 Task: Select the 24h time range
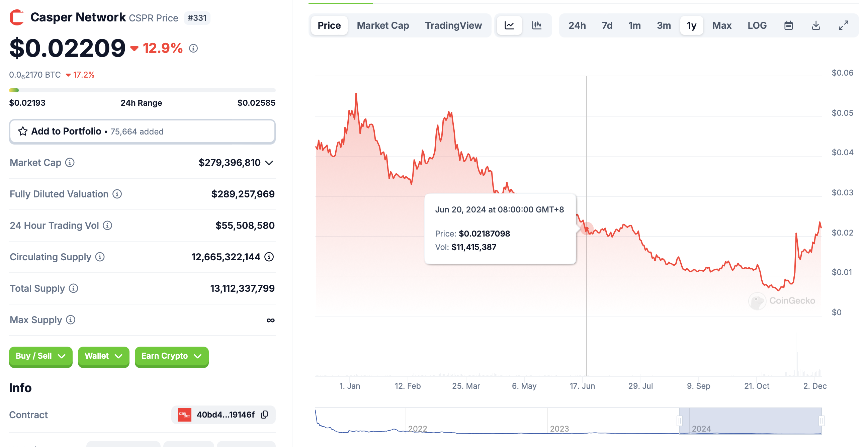(x=577, y=25)
